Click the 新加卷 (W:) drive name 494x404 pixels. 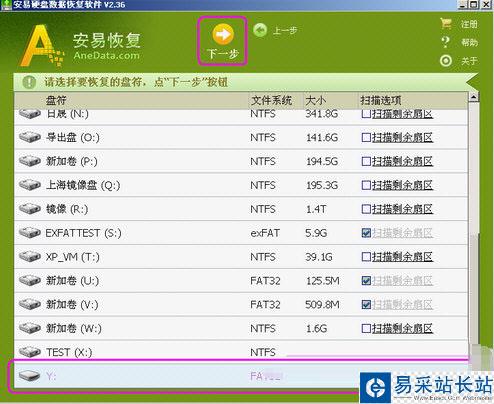pos(74,328)
